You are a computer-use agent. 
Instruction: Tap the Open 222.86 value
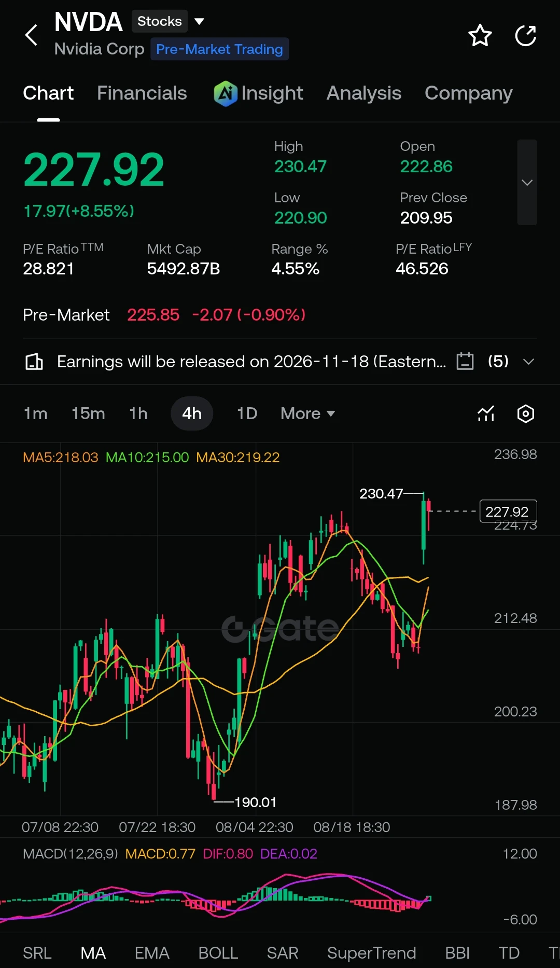[x=426, y=167]
